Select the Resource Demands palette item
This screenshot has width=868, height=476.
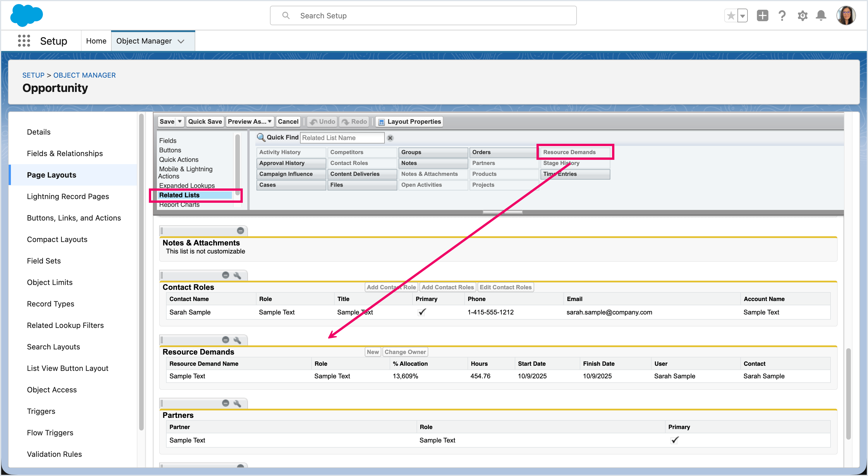[x=575, y=152]
